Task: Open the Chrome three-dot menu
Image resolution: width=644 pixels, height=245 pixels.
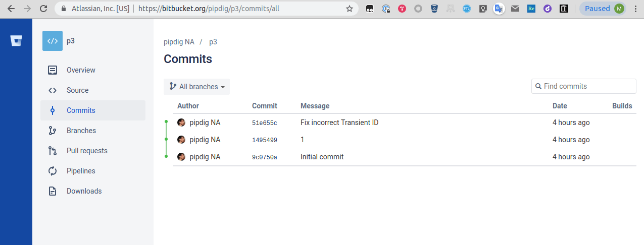Action: [635, 9]
